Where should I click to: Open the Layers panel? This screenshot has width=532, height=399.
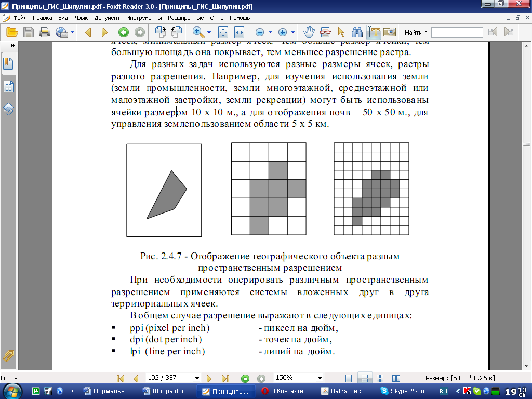[x=8, y=109]
